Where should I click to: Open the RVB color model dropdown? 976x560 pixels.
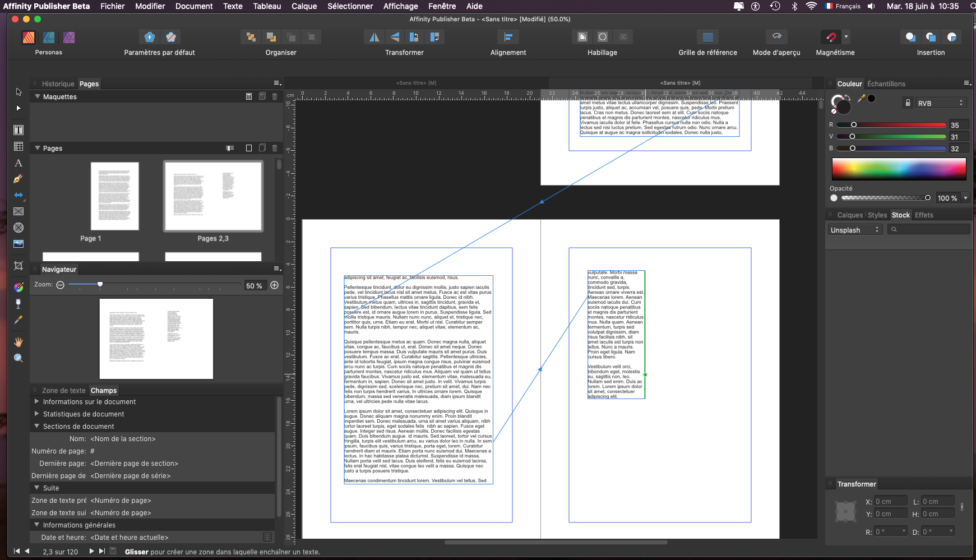[x=940, y=103]
